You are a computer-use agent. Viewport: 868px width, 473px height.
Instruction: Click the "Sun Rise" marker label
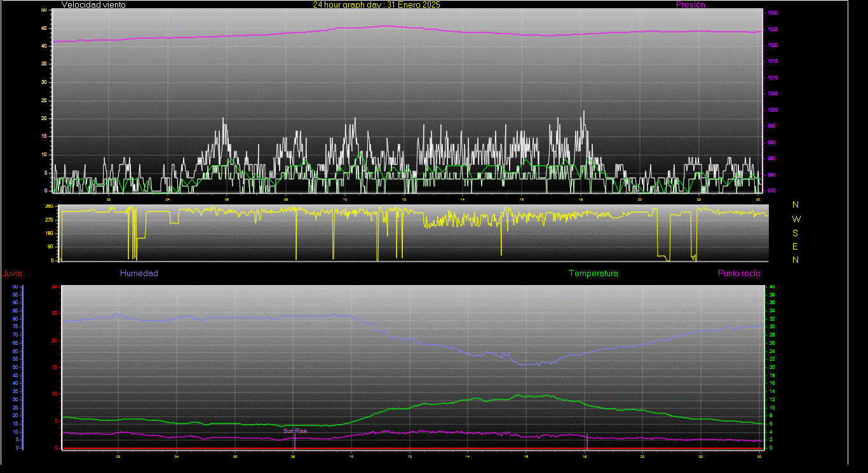click(x=295, y=430)
